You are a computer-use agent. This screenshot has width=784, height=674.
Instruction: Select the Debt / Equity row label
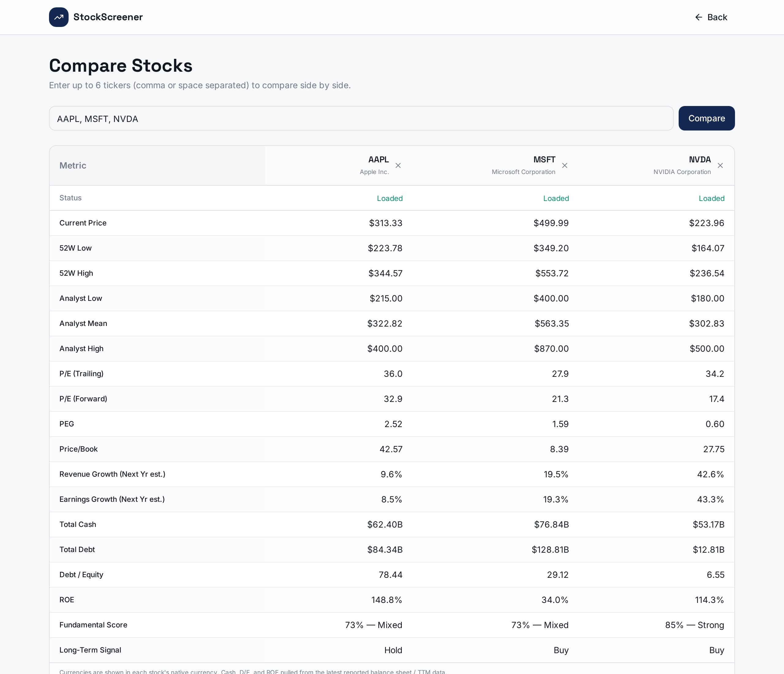(81, 574)
